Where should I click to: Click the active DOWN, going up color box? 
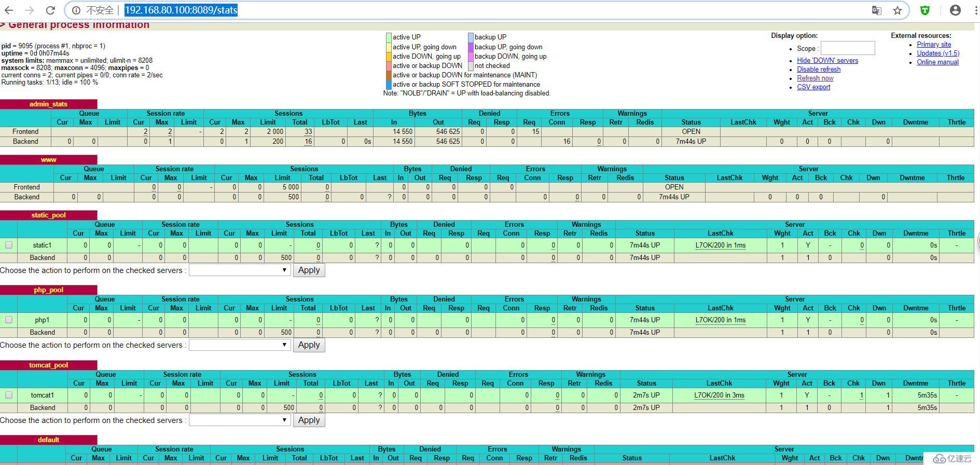[x=389, y=56]
